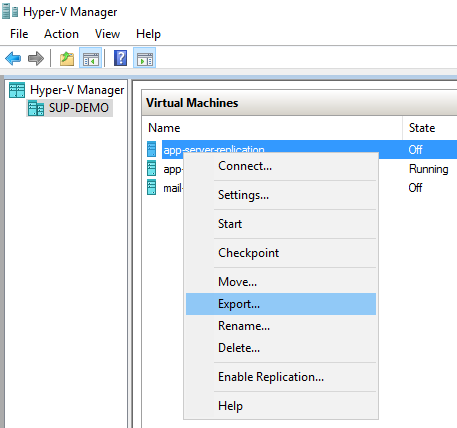Open the File menu
457x428 pixels.
tap(19, 34)
